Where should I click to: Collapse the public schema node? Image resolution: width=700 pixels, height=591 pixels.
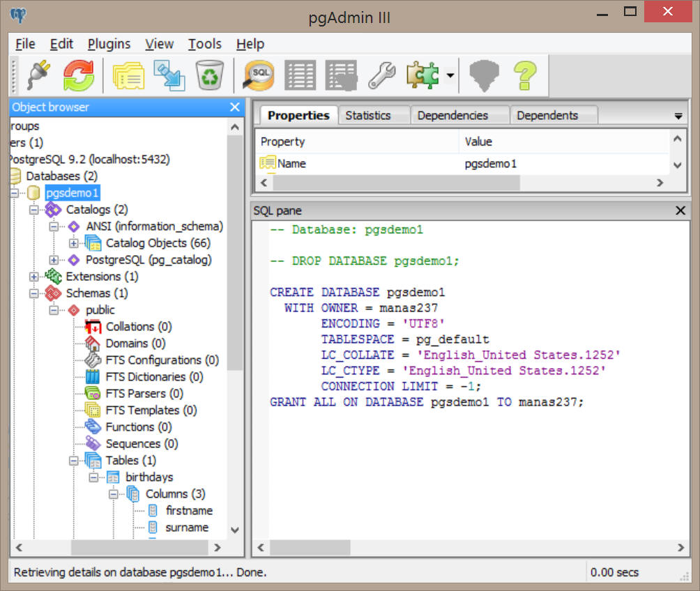pyautogui.click(x=54, y=309)
